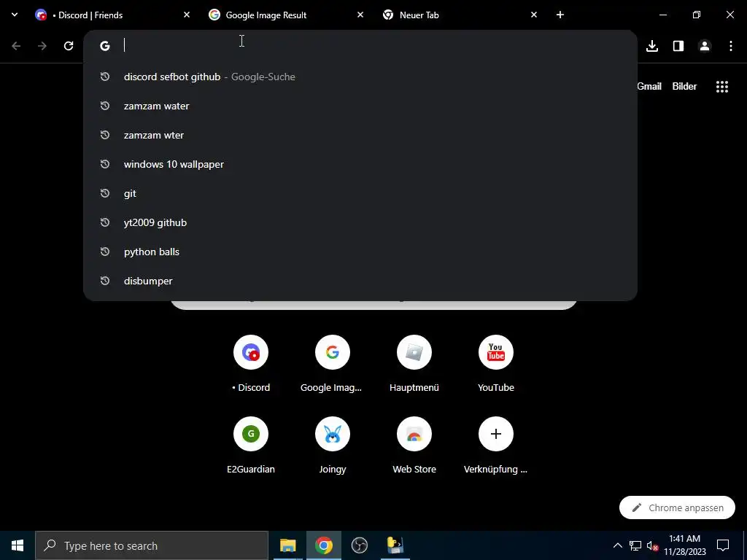Open the YouTube shortcut tile
747x560 pixels.
(496, 365)
